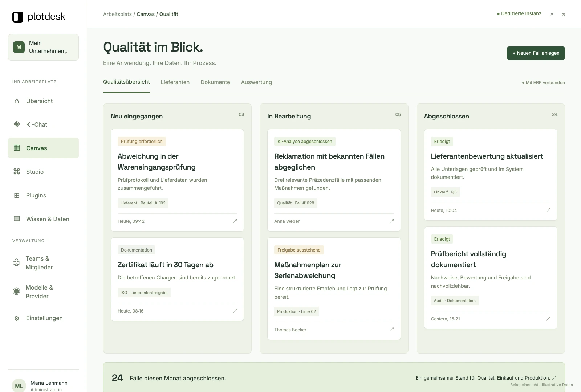Screen dimensions: 581x392
Task: Select the Canvas grid icon
Action: pos(17,148)
